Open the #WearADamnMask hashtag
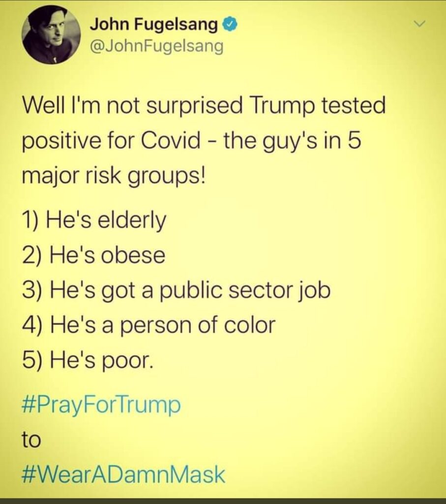The image size is (446, 504). click(123, 474)
